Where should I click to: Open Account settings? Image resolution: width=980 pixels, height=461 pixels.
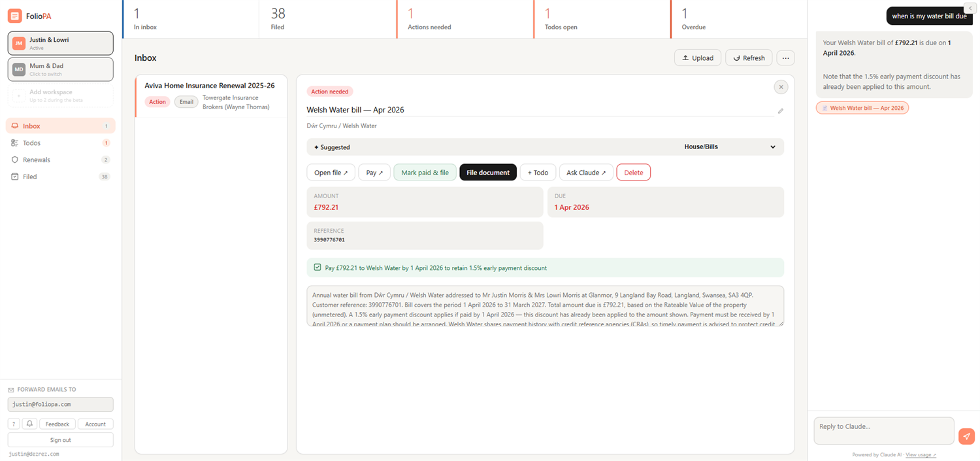coord(95,424)
